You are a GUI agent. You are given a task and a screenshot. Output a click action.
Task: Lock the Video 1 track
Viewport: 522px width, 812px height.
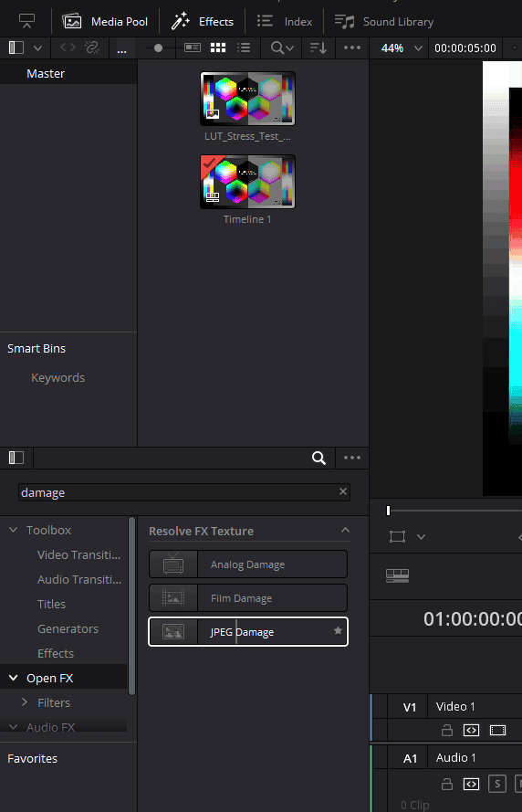click(x=447, y=730)
